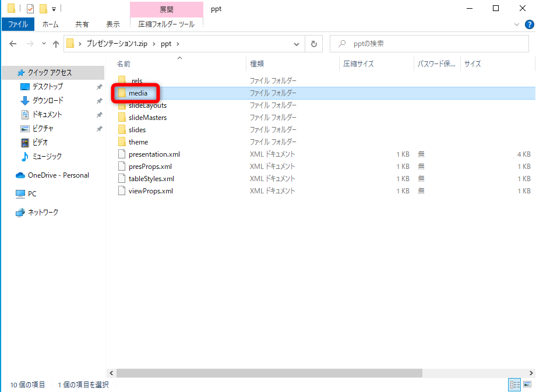Switch to the 共有 ribbon tab
Image resolution: width=536 pixels, height=392 pixels.
pos(82,24)
